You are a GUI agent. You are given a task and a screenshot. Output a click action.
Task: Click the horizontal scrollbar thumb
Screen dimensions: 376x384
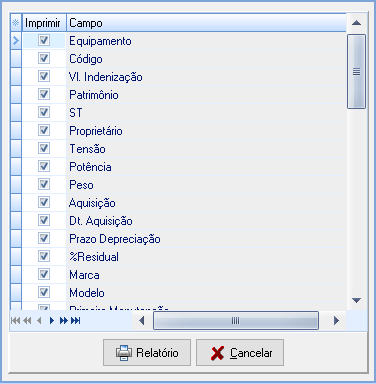click(x=236, y=321)
